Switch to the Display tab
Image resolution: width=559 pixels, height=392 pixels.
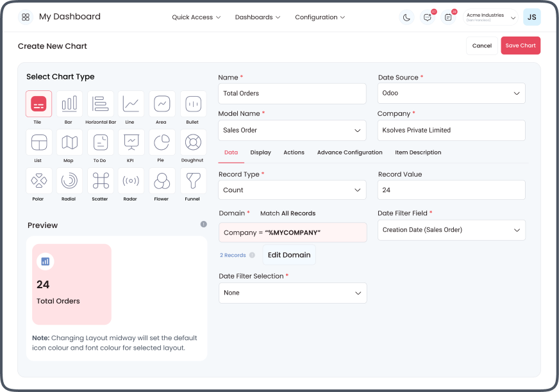pos(260,152)
